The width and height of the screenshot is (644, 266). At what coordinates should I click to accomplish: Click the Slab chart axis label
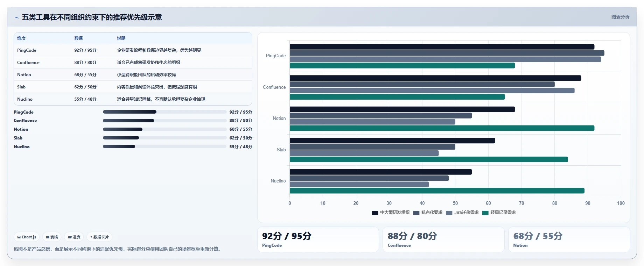[281, 150]
